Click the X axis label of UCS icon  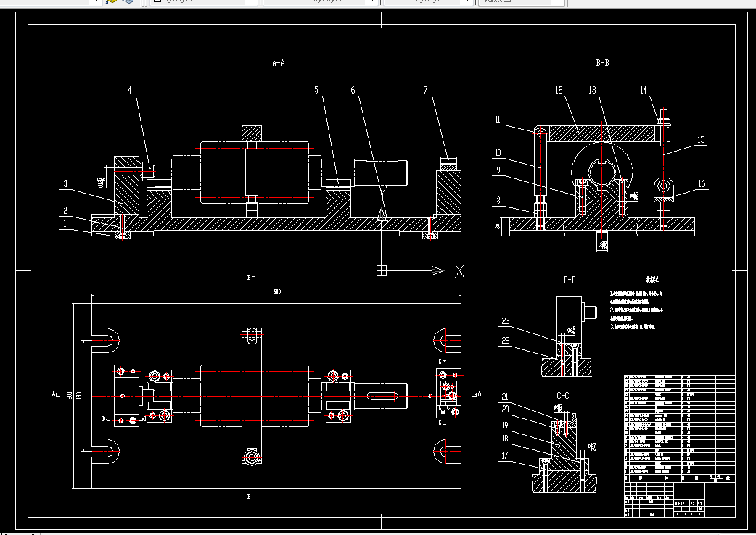coord(459,271)
